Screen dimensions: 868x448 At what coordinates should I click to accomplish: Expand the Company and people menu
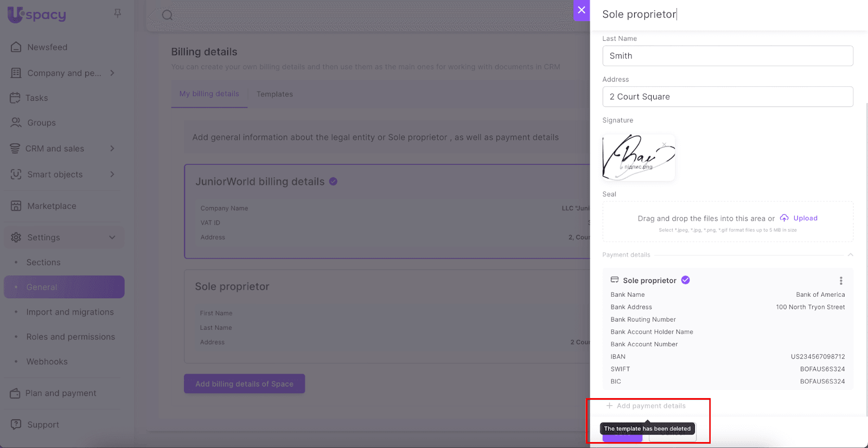tap(112, 73)
